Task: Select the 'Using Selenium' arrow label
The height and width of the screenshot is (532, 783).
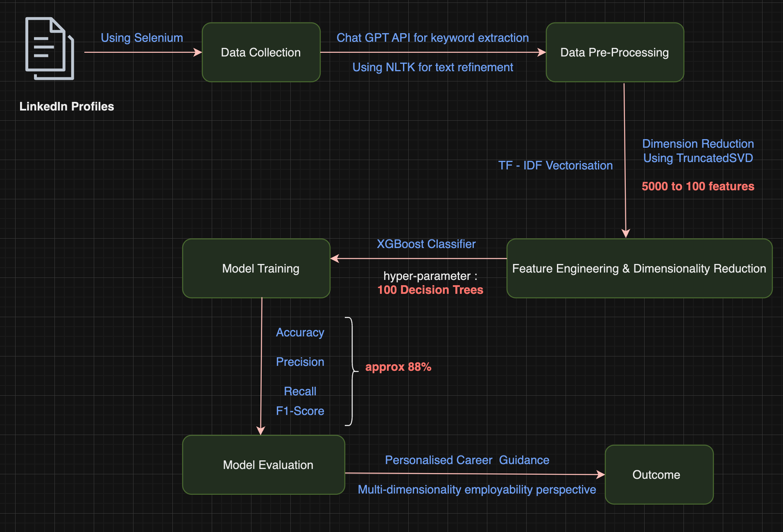Action: pyautogui.click(x=142, y=38)
